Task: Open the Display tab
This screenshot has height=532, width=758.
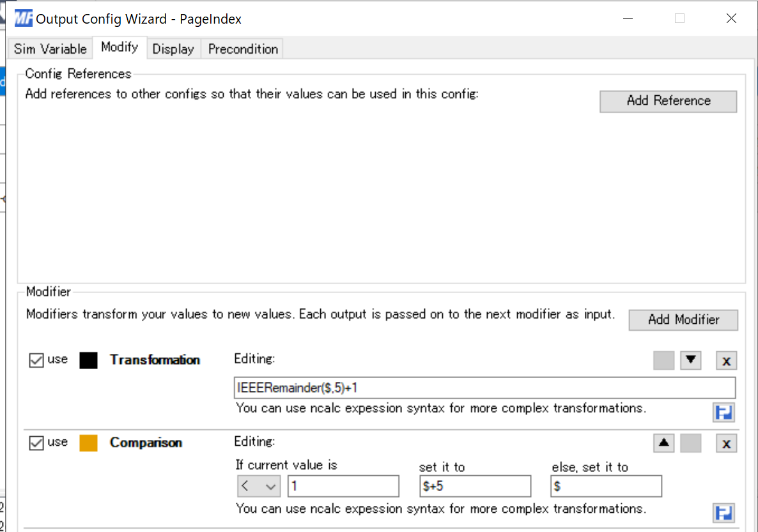Action: click(x=173, y=49)
